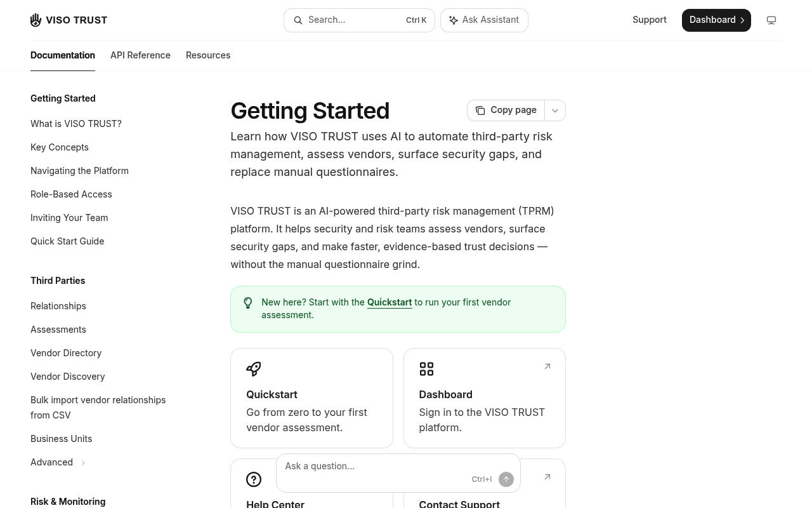
Task: Click the Getting Started page title
Action: pos(310,110)
